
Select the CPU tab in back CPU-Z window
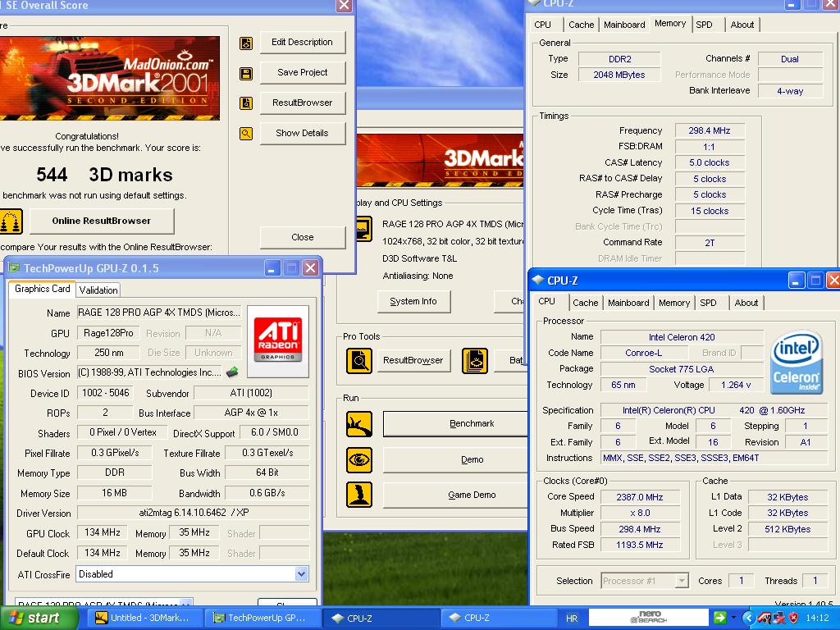coord(543,25)
